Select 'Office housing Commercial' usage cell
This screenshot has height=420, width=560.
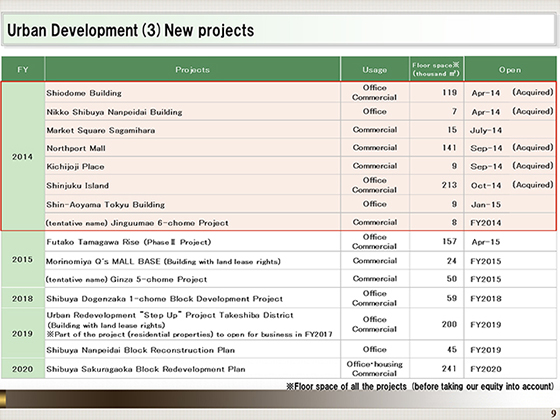click(375, 369)
